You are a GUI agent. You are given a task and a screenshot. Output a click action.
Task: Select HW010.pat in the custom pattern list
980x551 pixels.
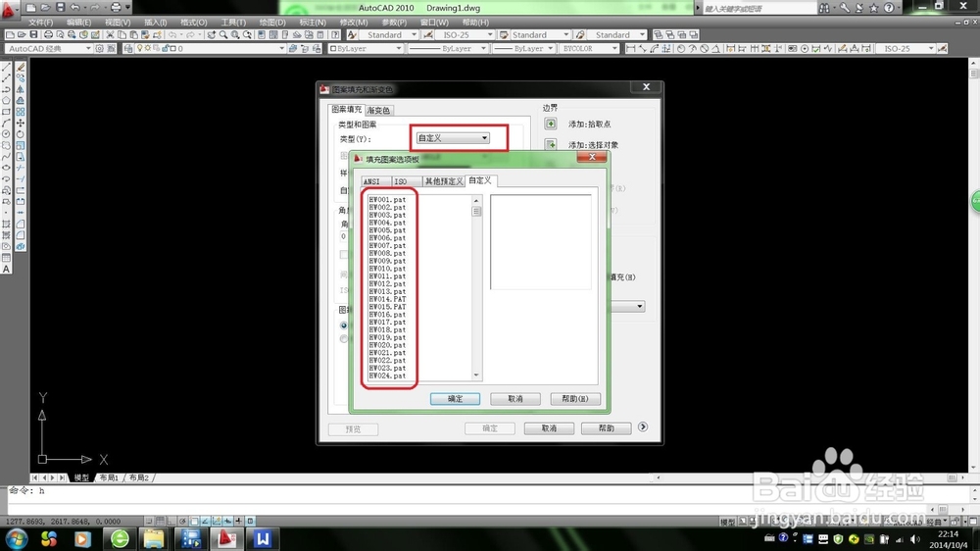click(387, 269)
